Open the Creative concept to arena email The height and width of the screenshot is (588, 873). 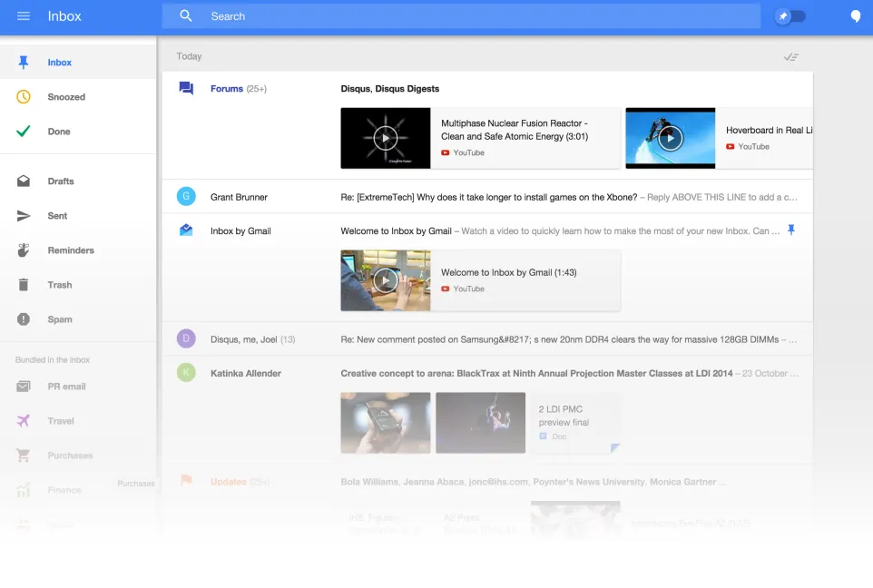click(x=569, y=373)
